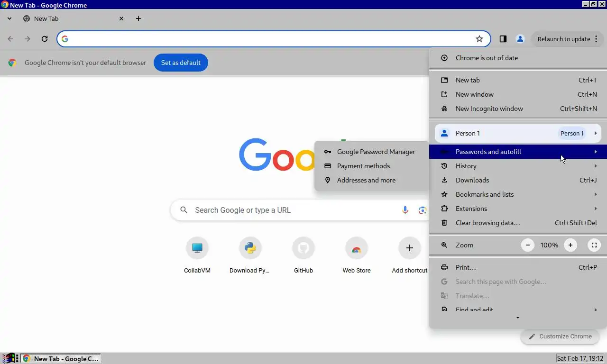Decrease zoom with minus button

[528, 245]
